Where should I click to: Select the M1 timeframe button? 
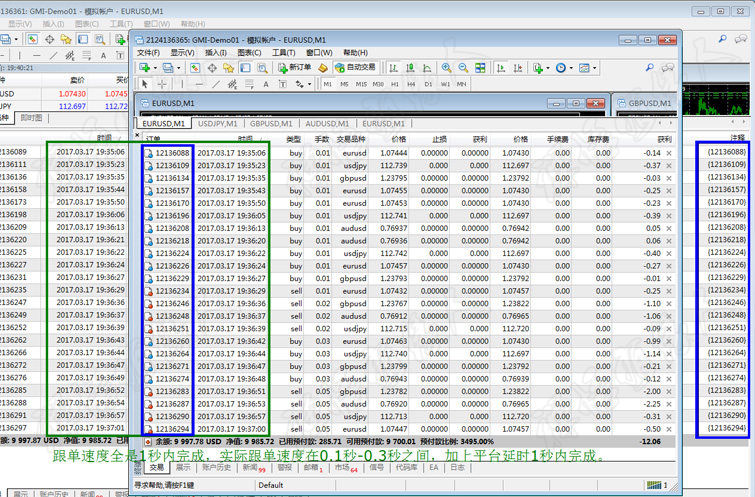click(328, 84)
